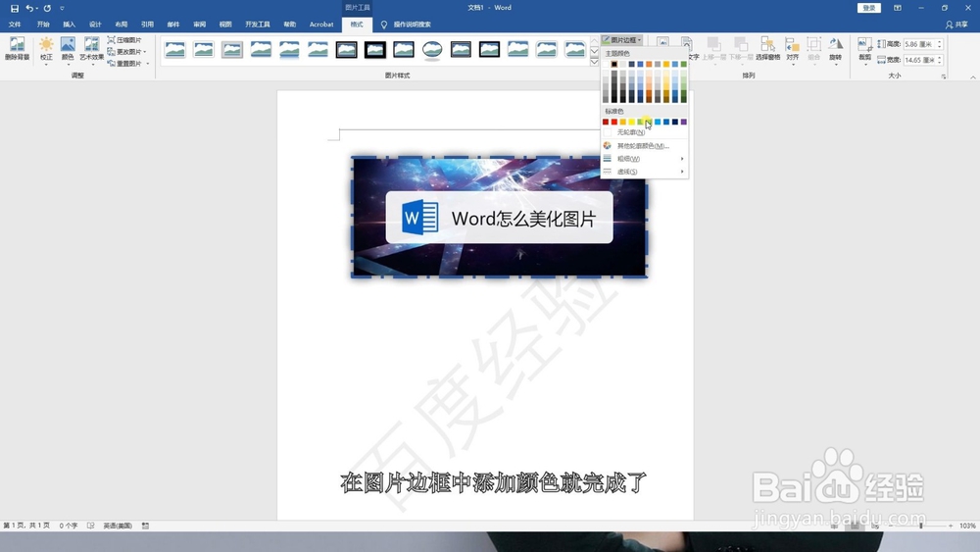Image resolution: width=980 pixels, height=552 pixels.
Task: Expand the picture styles gallery More arrow
Action: pos(595,62)
